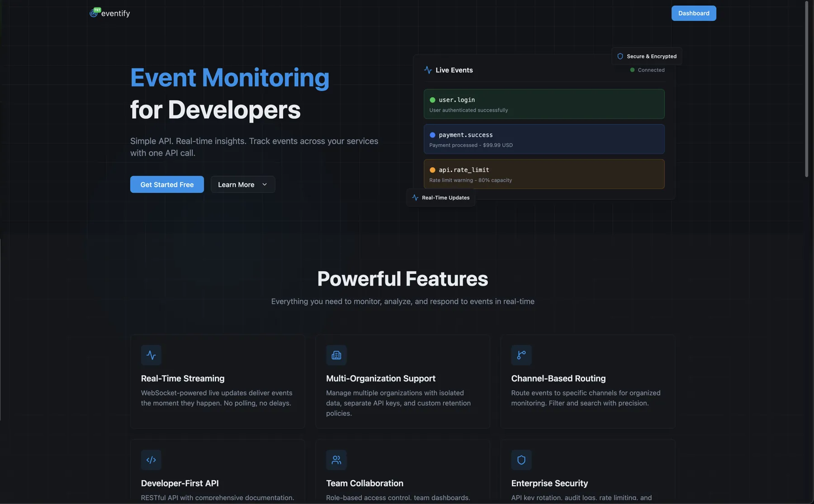814x504 pixels.
Task: Select the api.rate_limit event name
Action: (x=464, y=170)
